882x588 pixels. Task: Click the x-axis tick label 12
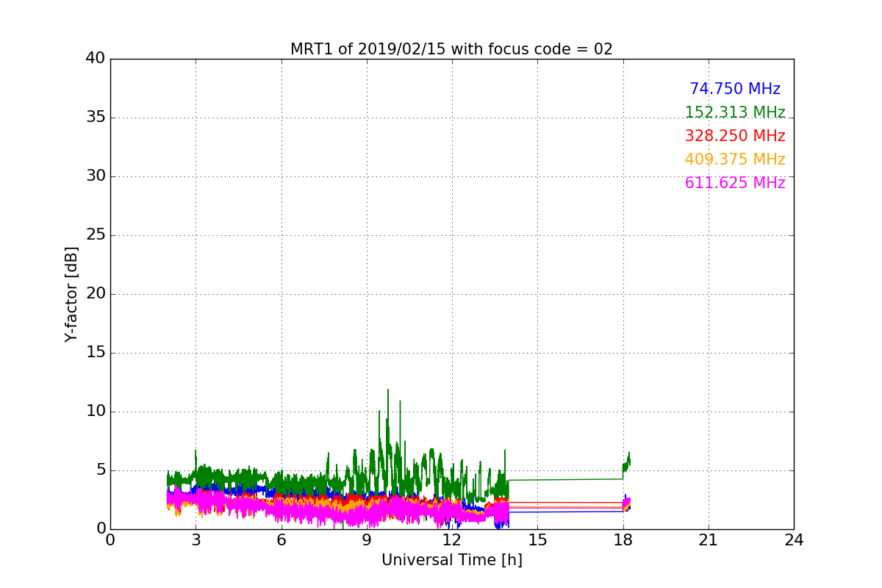coord(452,540)
